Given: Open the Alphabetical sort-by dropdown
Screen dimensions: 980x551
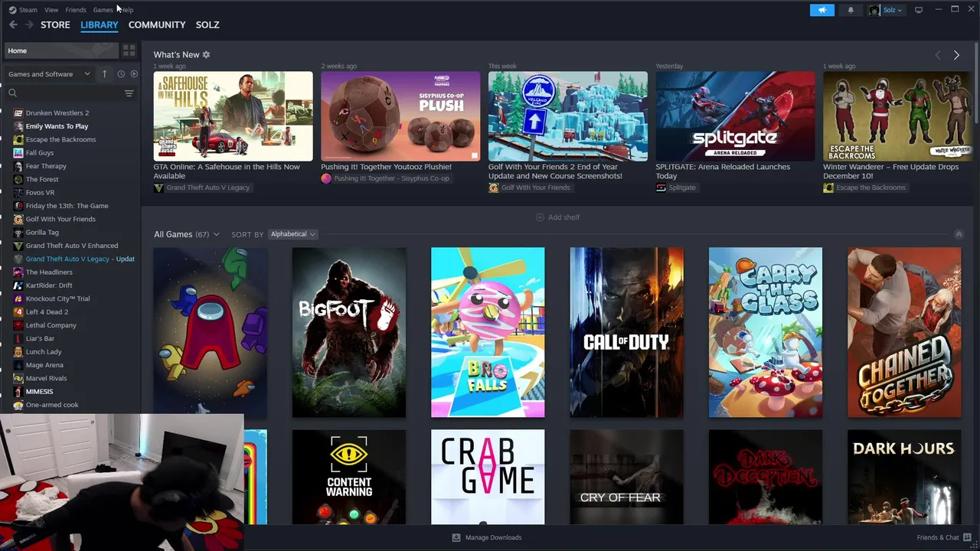Looking at the screenshot, I should (x=292, y=234).
